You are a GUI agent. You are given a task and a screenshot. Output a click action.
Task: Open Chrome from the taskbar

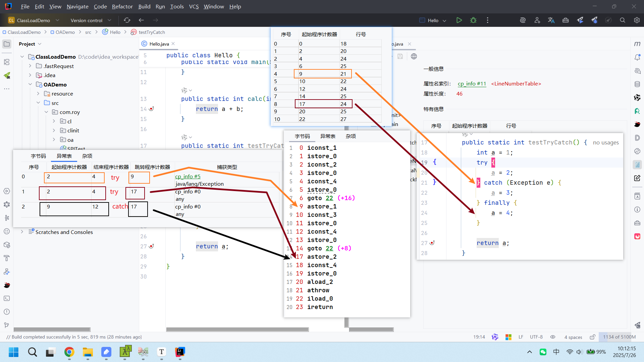point(69,352)
